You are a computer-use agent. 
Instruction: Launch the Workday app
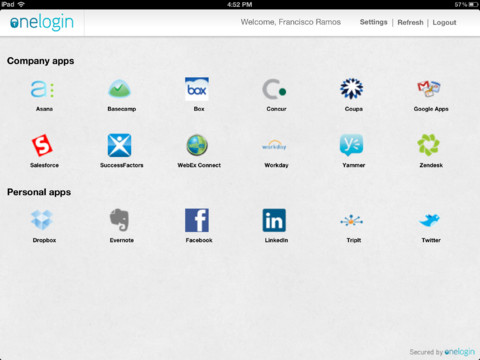pos(274,146)
